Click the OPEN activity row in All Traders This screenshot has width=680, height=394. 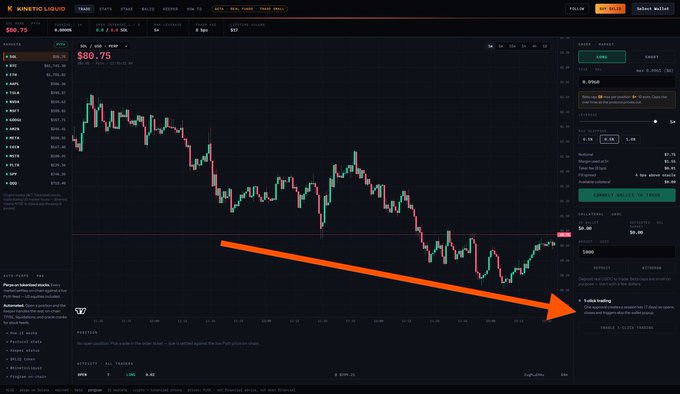323,374
